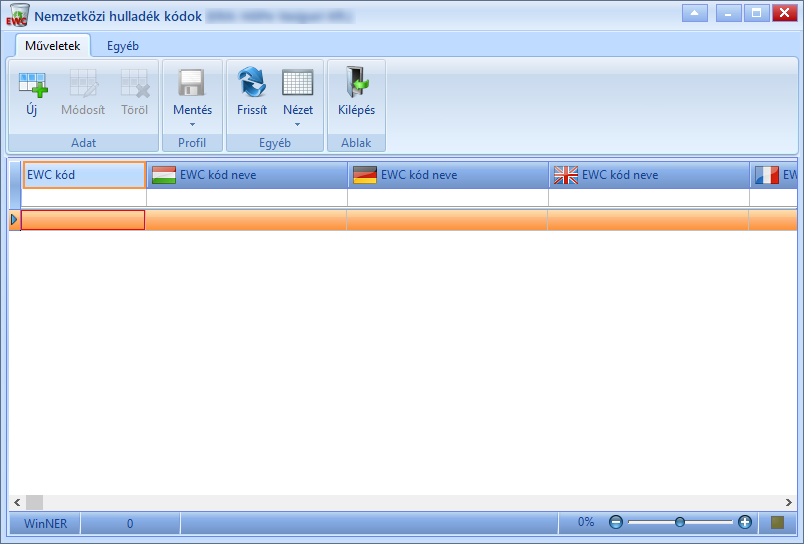Image resolution: width=804 pixels, height=544 pixels.
Task: Sort by Hungarian flag EWC kód neve column
Action: pos(247,175)
